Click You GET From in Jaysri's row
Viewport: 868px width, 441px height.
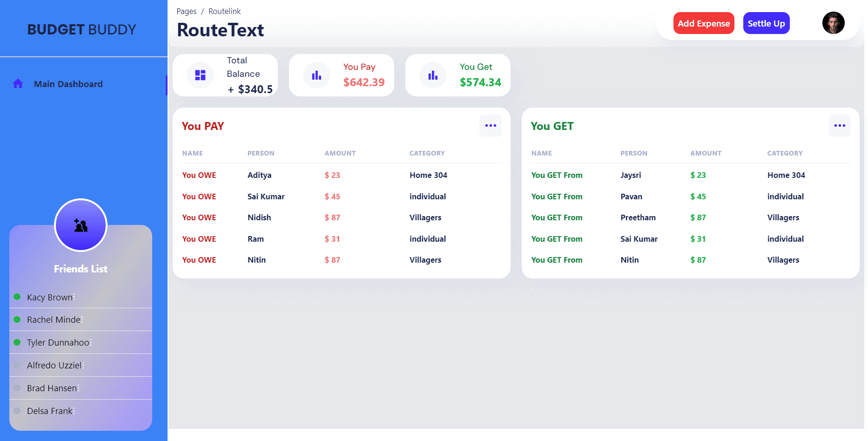[557, 175]
